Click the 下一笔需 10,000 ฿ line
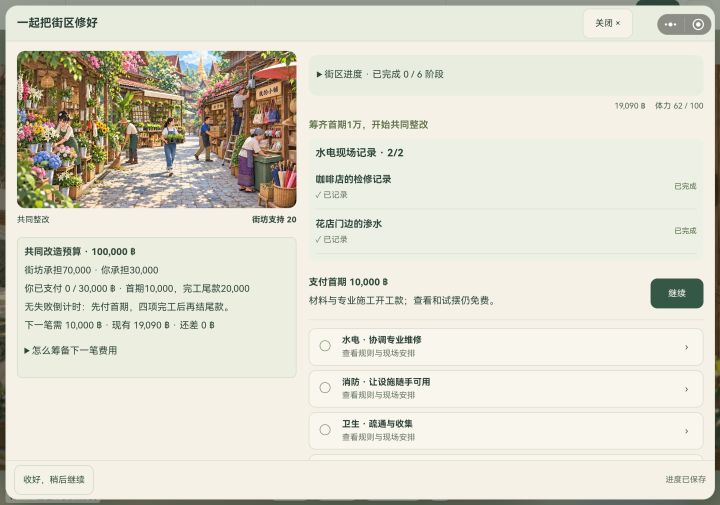 119,325
